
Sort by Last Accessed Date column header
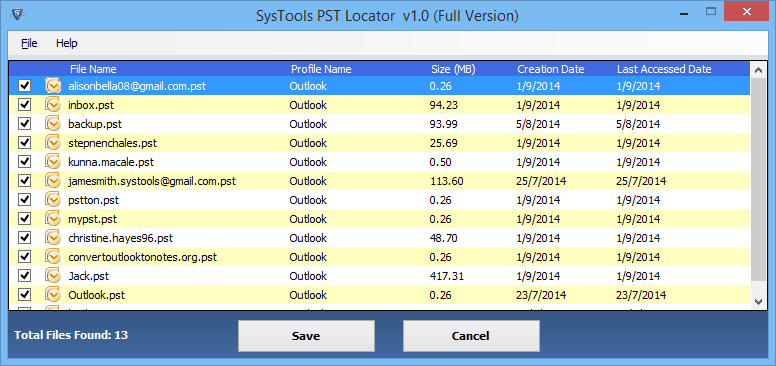click(664, 69)
